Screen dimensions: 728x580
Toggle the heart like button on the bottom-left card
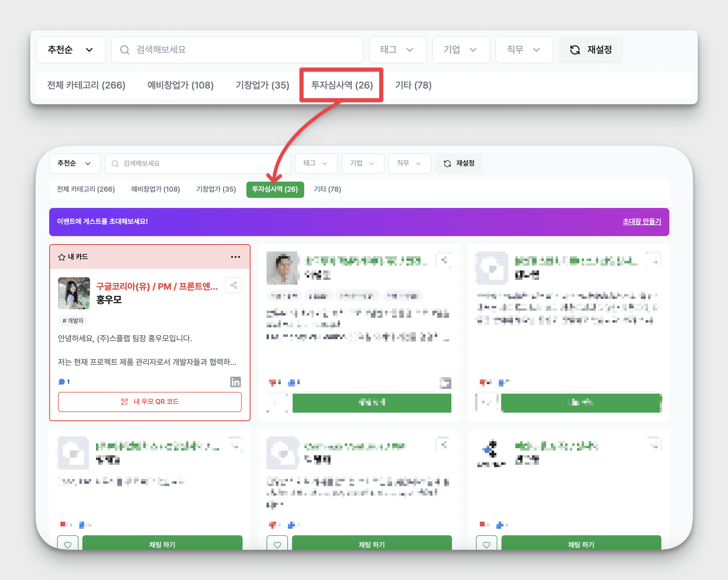coord(68,544)
